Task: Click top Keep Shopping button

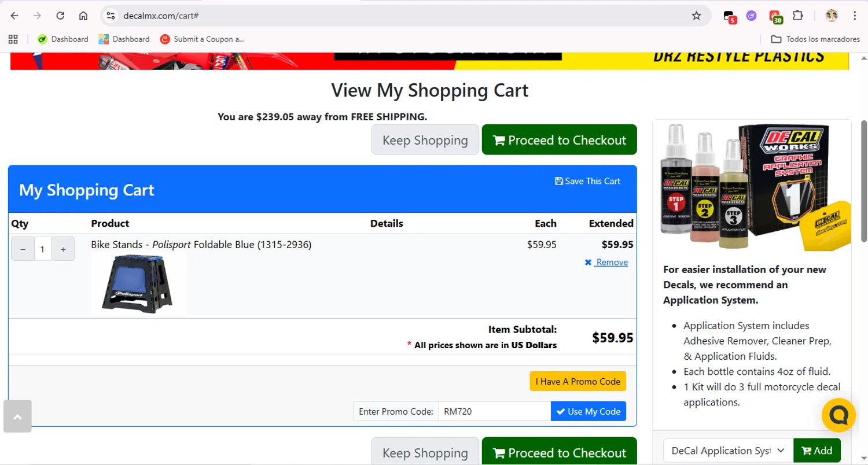Action: [425, 140]
